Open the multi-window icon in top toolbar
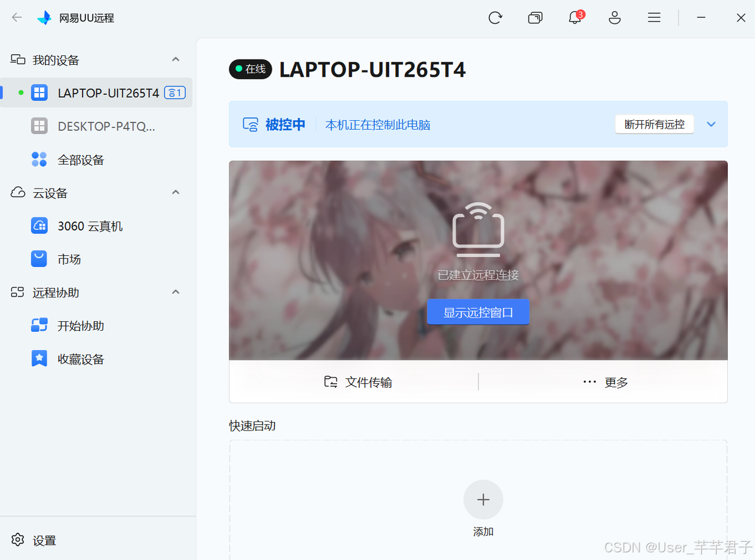 (x=535, y=18)
